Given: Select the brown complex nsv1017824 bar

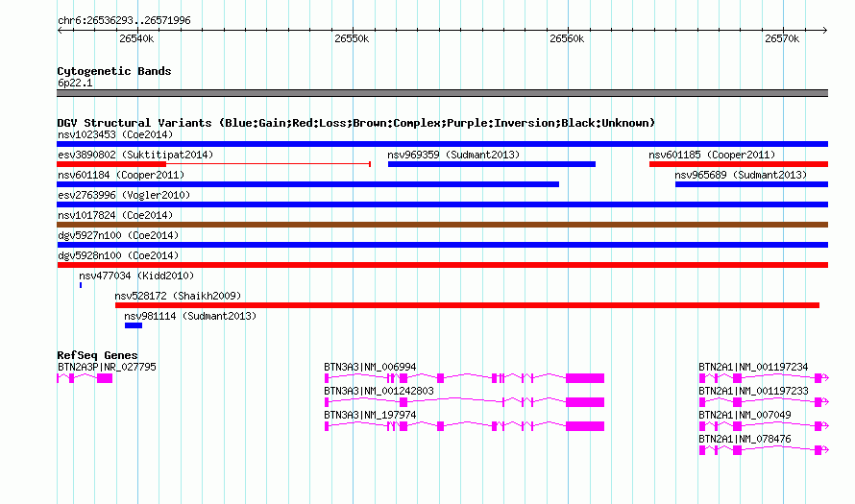Looking at the screenshot, I should point(442,225).
